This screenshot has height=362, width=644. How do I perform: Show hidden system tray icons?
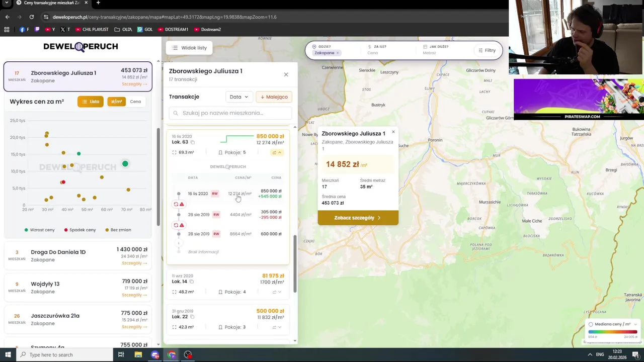point(590,355)
